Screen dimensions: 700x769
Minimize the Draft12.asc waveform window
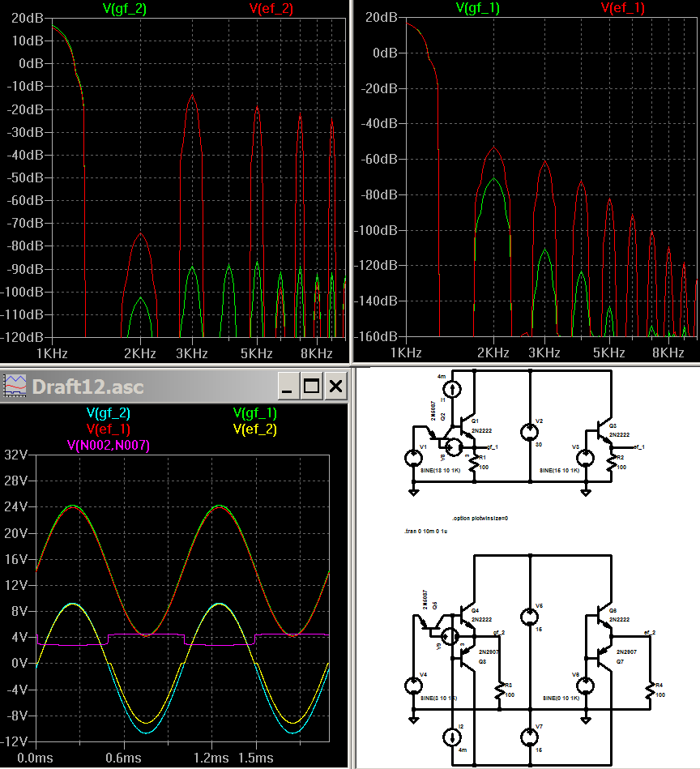pos(288,386)
